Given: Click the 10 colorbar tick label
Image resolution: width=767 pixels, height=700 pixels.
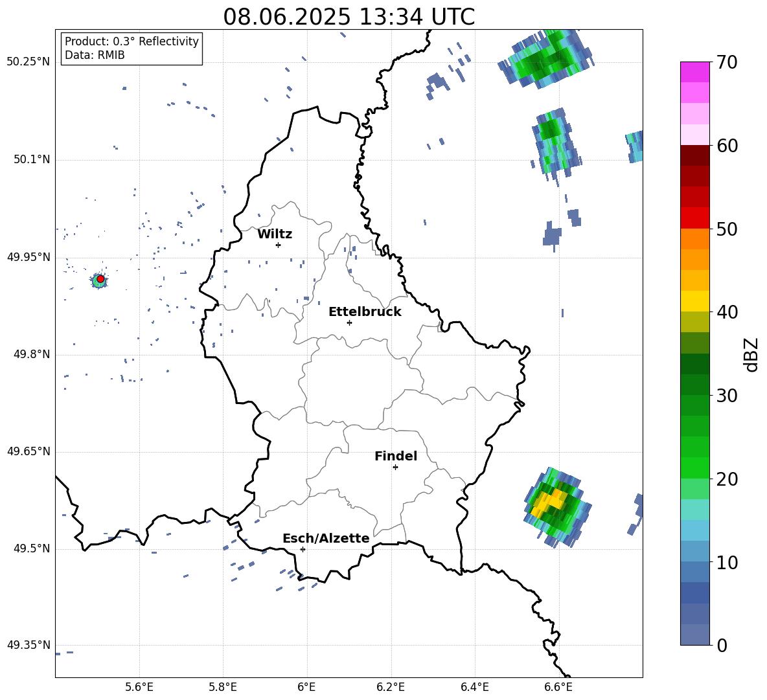Looking at the screenshot, I should point(727,562).
